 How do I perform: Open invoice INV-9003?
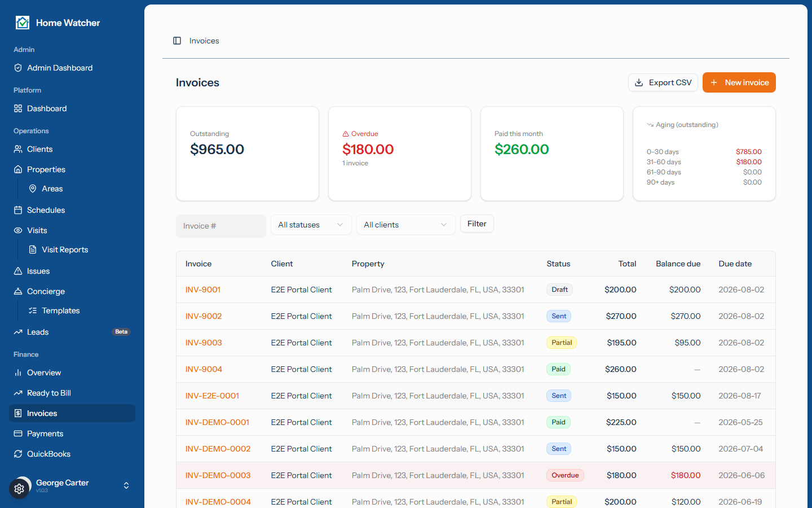point(204,343)
